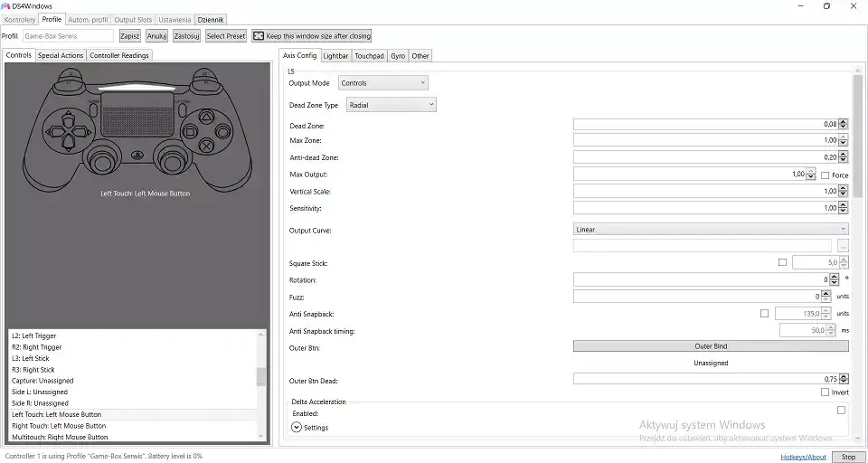Screen dimensions: 868x463
Task: Select 'Multitouch: Right Mouse Button' row
Action: pyautogui.click(x=133, y=437)
